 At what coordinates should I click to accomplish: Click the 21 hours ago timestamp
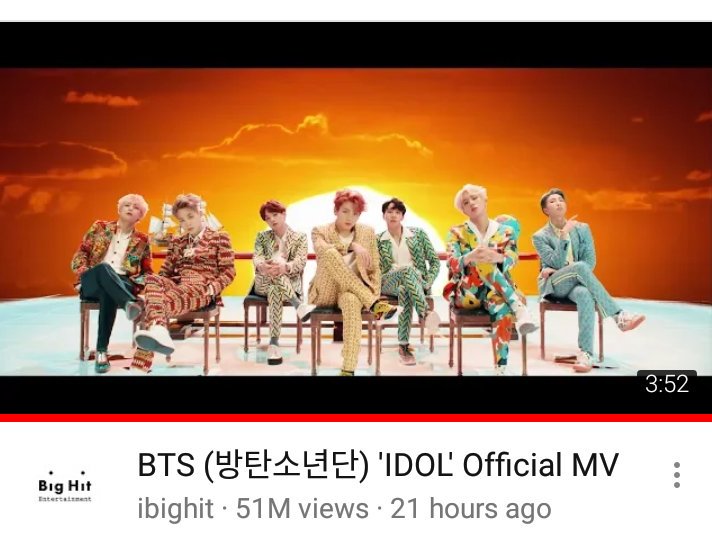click(x=471, y=509)
